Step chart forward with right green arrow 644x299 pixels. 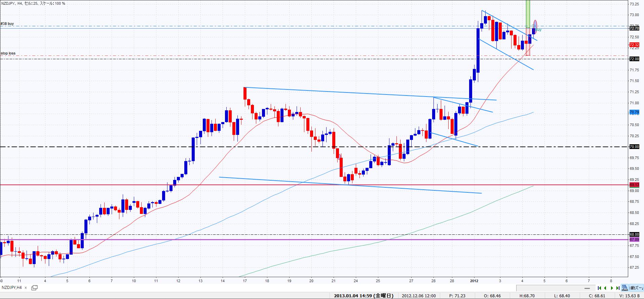tap(612, 288)
